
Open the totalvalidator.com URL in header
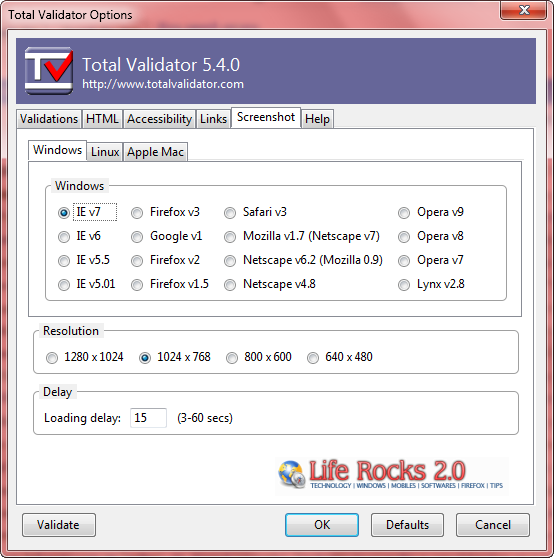pyautogui.click(x=163, y=84)
